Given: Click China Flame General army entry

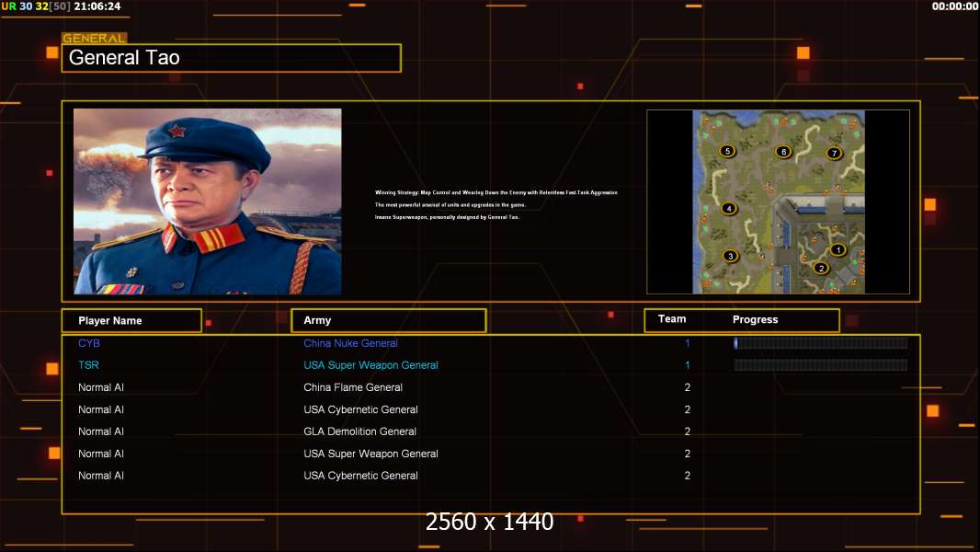Looking at the screenshot, I should click(x=353, y=387).
